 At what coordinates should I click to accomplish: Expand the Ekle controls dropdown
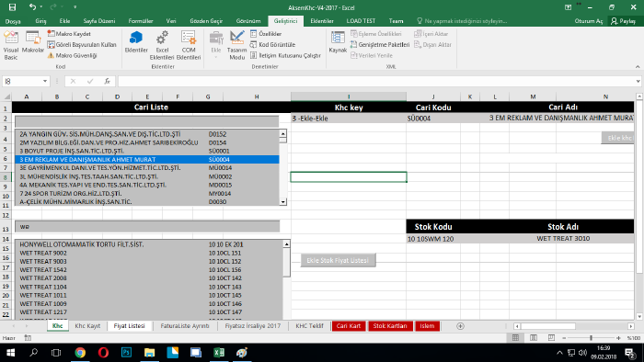coord(216,45)
